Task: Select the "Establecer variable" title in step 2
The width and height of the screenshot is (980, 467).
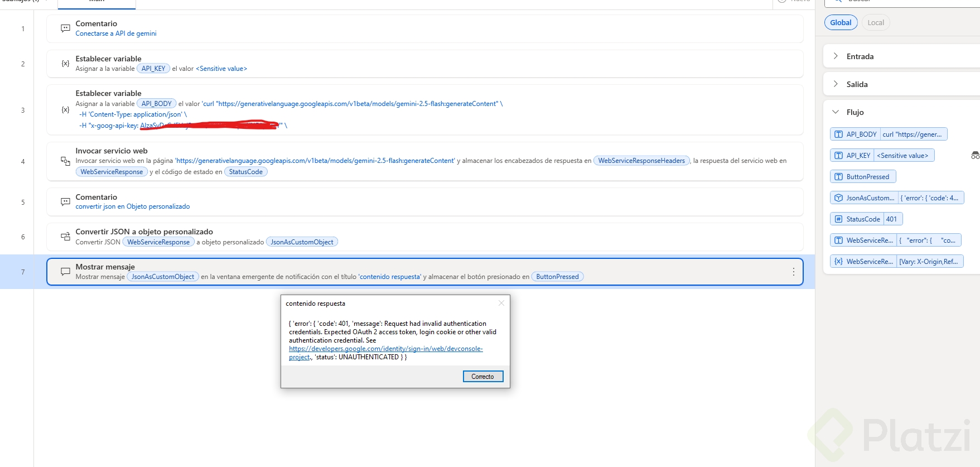Action: coord(109,59)
